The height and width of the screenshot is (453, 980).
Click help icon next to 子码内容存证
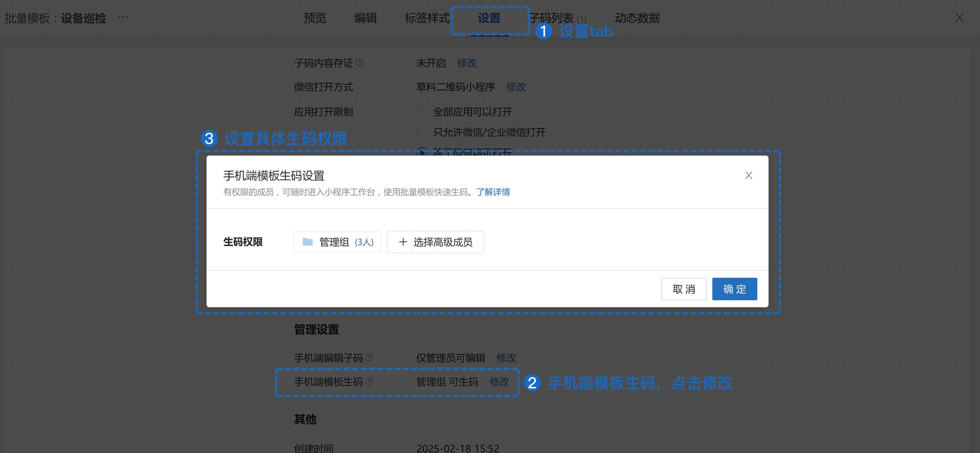pyautogui.click(x=360, y=63)
